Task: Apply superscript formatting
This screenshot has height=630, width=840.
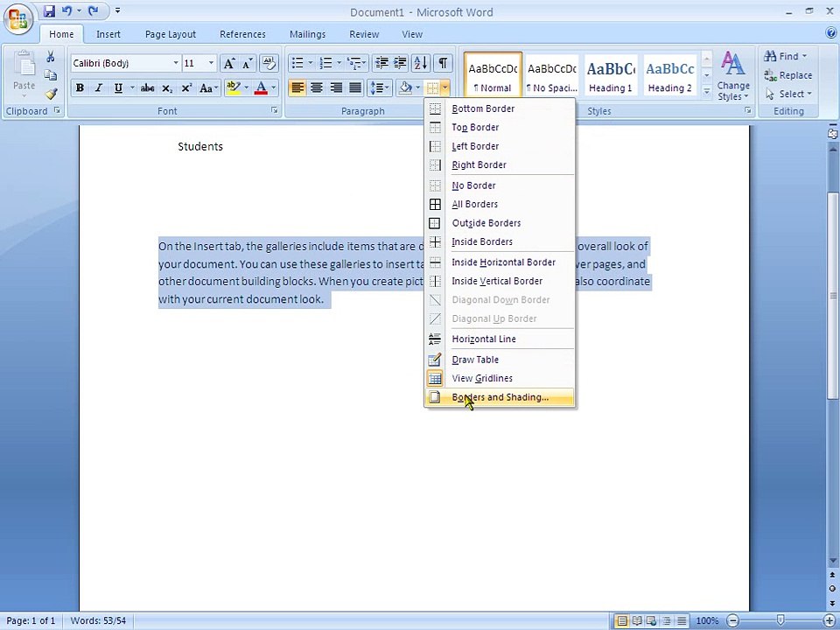Action: coord(185,88)
